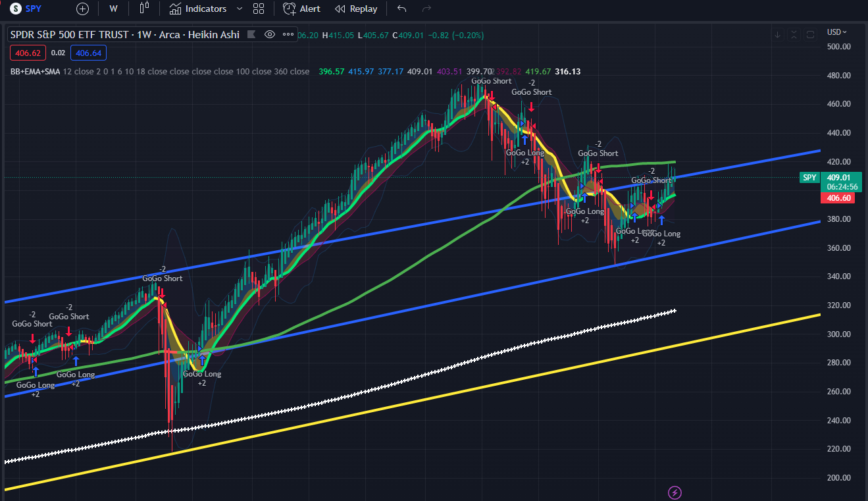Click the 316.13 indicator value
This screenshot has height=501, width=868.
(x=567, y=71)
